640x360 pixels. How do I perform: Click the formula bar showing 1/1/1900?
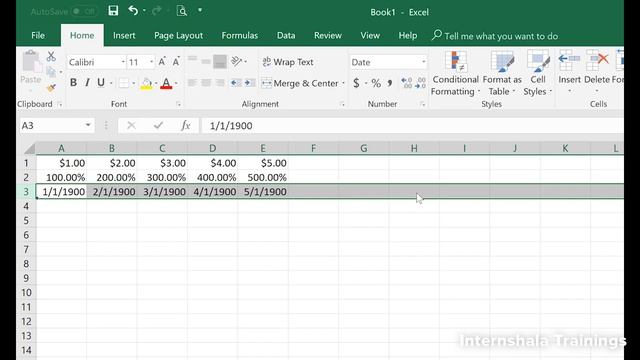coord(412,125)
